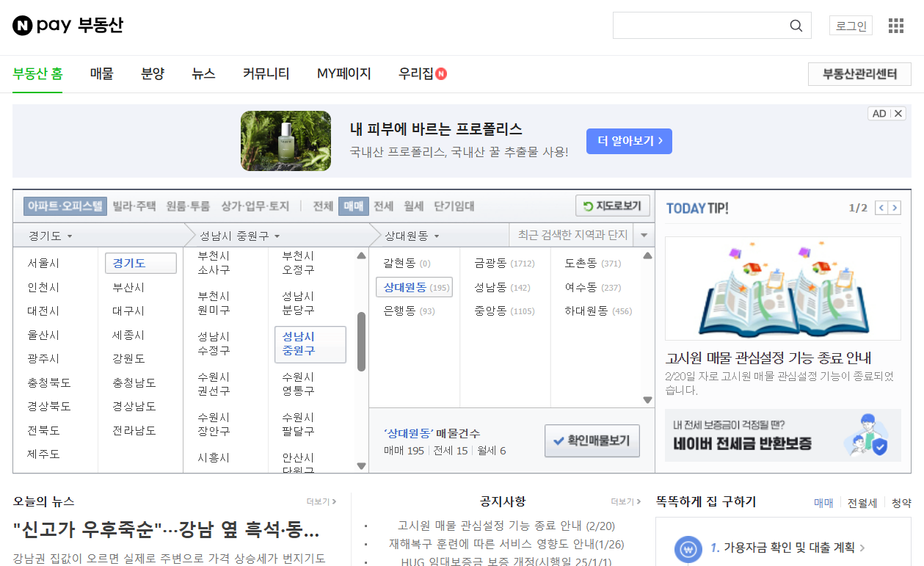Select 제주도 in the region list
The height and width of the screenshot is (566, 924).
pos(43,454)
